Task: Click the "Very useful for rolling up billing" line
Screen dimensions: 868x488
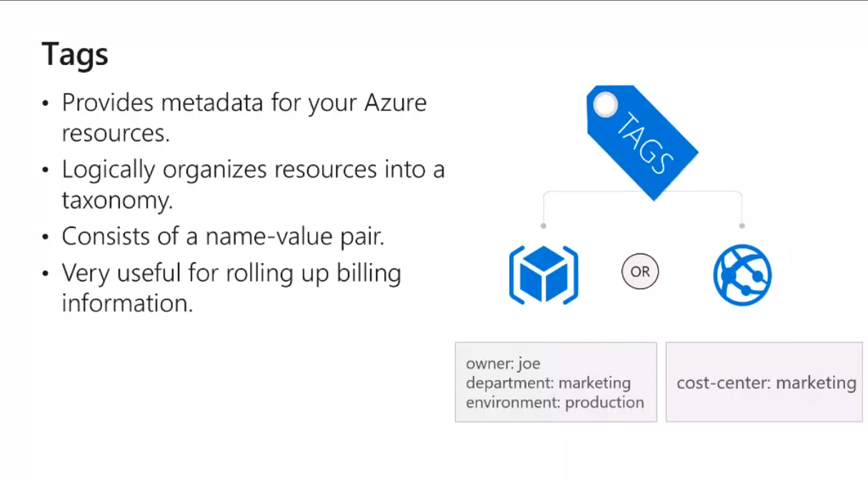Action: point(231,273)
